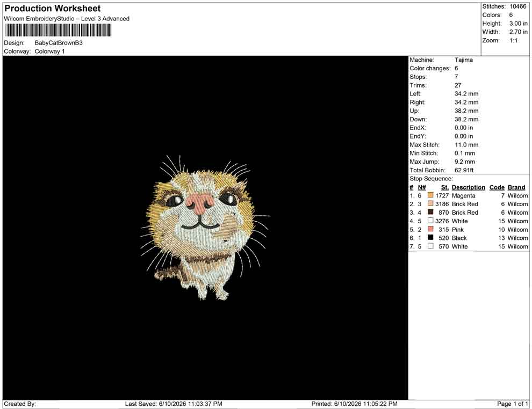Click the Zoom value 1:1
Image resolution: width=532 pixels, height=409 pixels.
coord(513,40)
